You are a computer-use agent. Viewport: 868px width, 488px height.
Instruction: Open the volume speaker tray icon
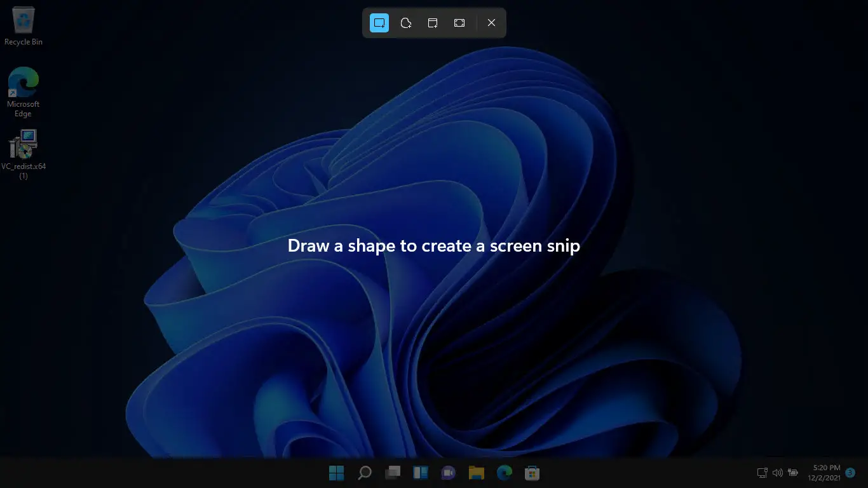click(x=777, y=473)
